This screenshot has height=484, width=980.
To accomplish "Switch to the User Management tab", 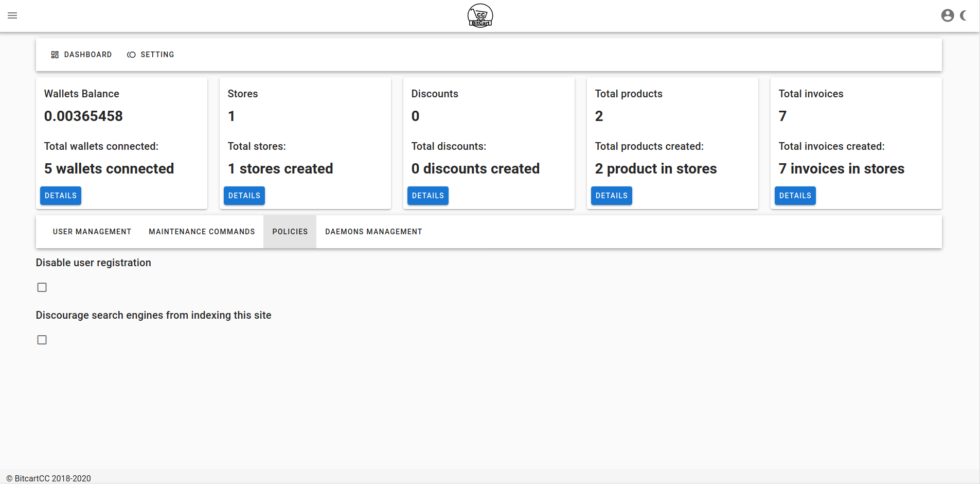I will [x=92, y=232].
